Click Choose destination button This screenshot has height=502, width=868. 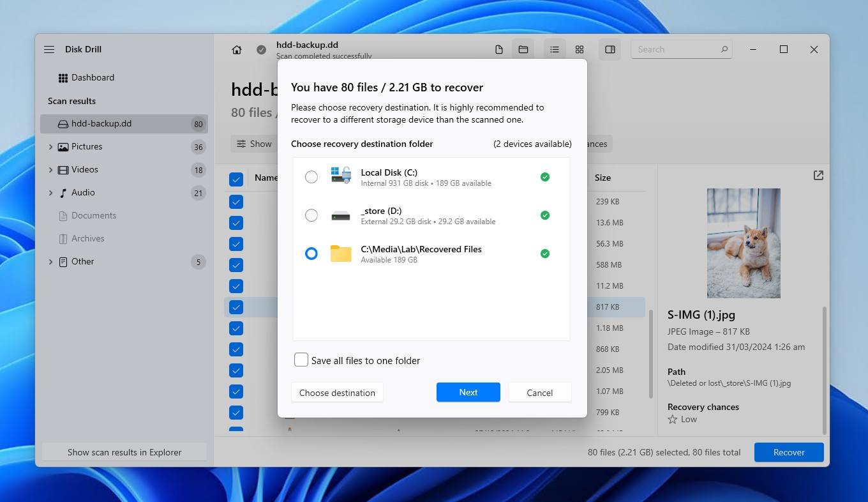(337, 392)
